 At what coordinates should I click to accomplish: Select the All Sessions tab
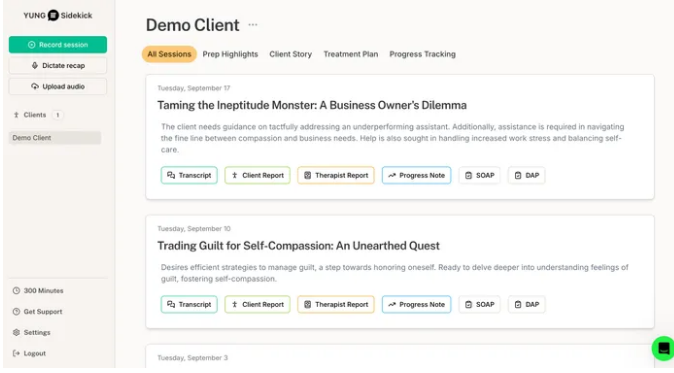(169, 54)
